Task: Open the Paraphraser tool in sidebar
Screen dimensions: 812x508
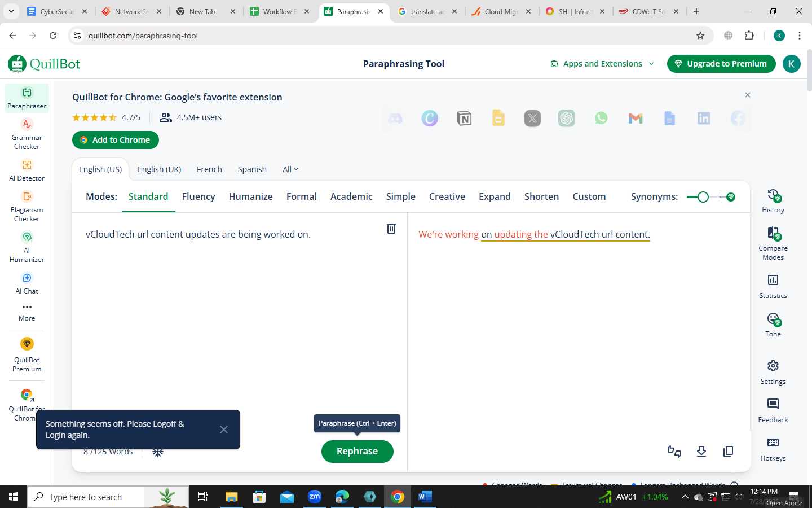Action: 27,98
